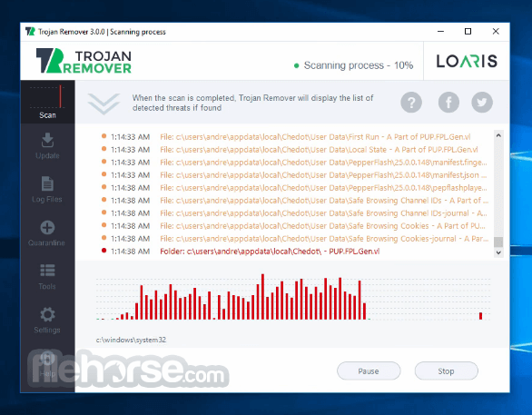
Task: Click scroll down arrow of log list
Action: pos(498,252)
